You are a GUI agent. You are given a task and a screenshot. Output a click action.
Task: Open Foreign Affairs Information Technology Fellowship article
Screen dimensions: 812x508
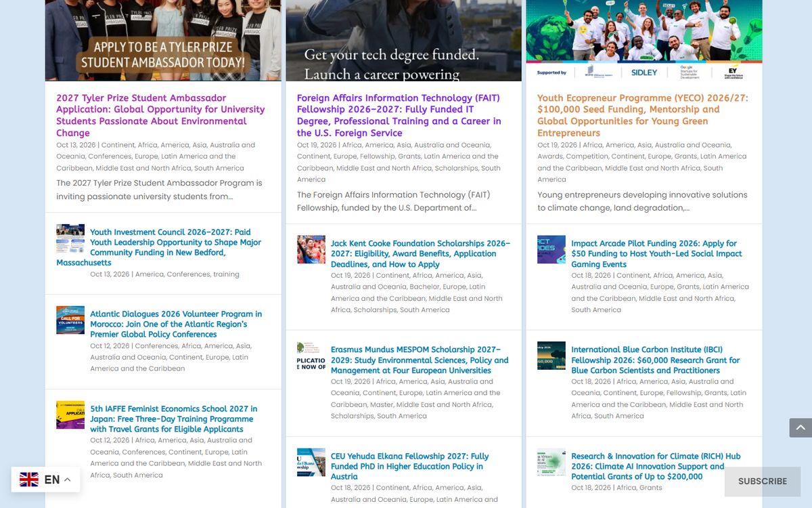click(x=399, y=115)
